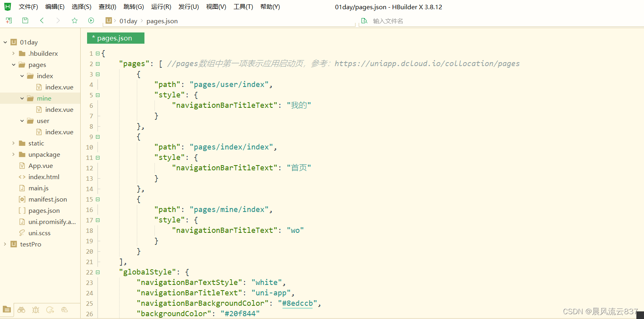Click the #20f844 color value
Viewport: 644px width, 319px height.
pos(240,314)
